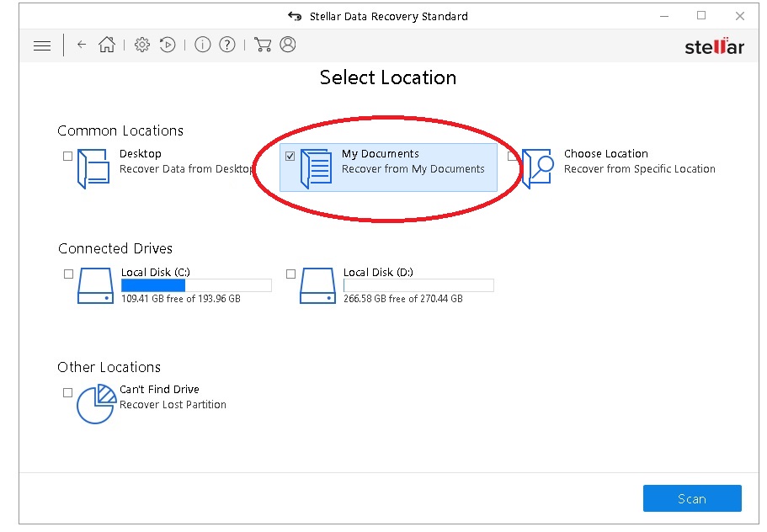Open the information icon
This screenshot has width=767, height=532.
coord(203,45)
